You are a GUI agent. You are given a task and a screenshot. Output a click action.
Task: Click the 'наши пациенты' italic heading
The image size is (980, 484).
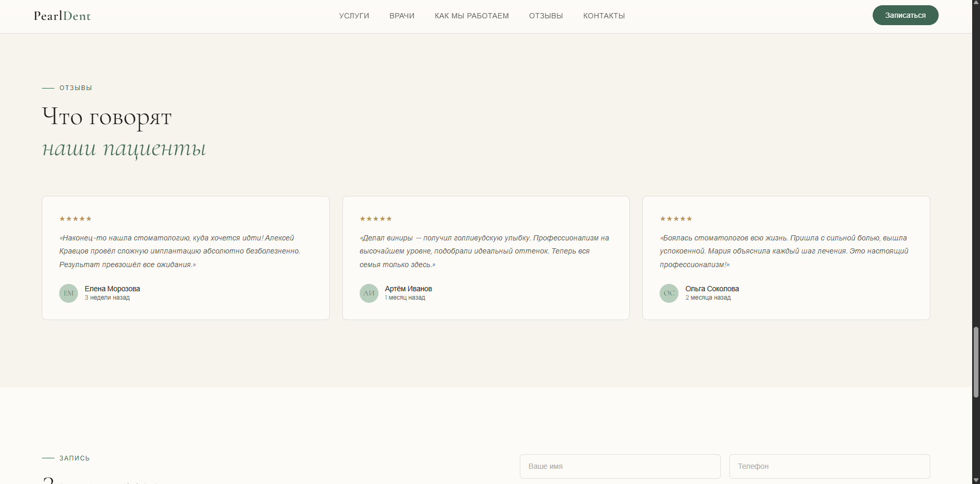point(124,148)
